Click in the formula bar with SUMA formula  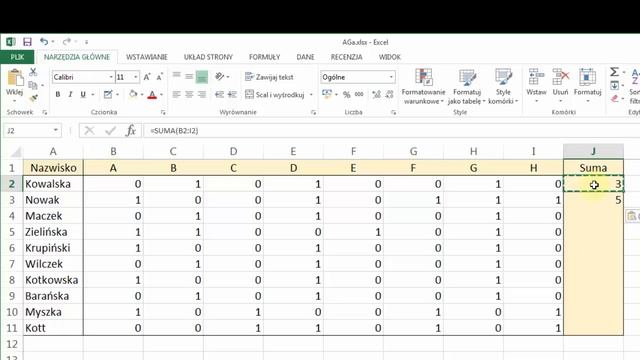point(391,131)
